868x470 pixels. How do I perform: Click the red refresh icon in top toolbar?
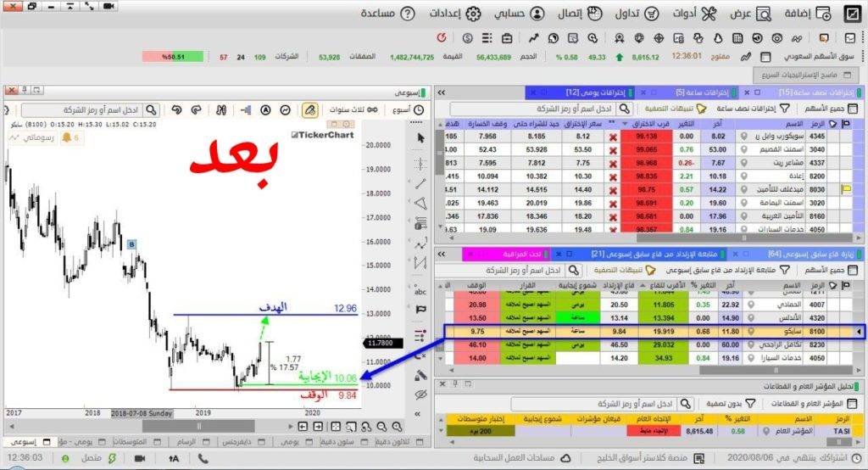point(441,37)
